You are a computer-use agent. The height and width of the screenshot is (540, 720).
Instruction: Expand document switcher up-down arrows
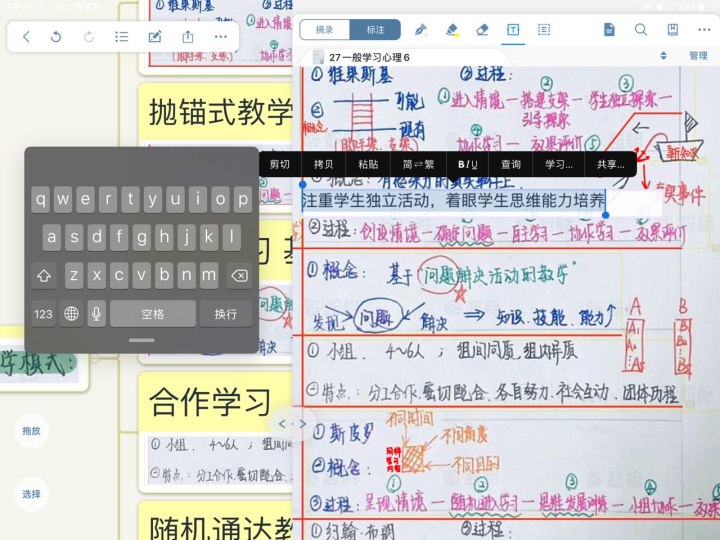coord(663,56)
